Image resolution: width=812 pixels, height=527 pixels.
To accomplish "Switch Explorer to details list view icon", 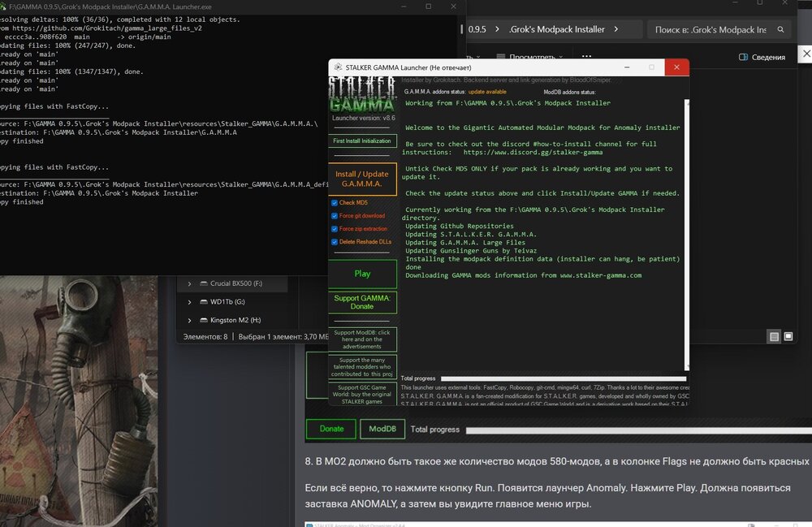I will tap(774, 336).
